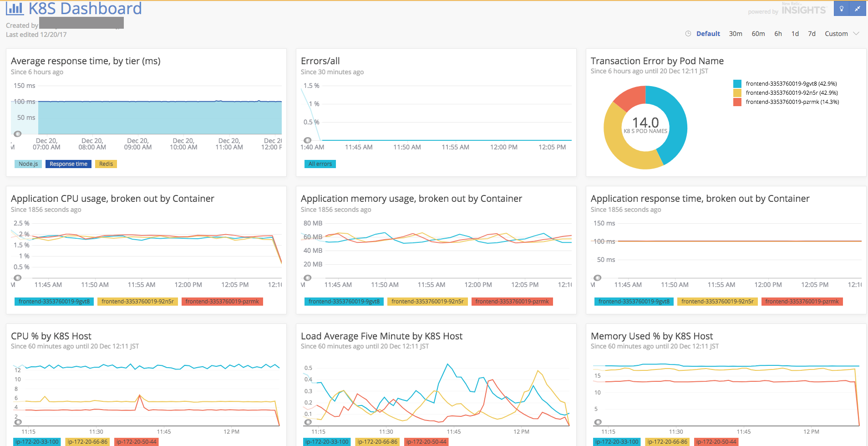The image size is (868, 446).
Task: Toggle the All errors legend
Action: pyautogui.click(x=320, y=164)
